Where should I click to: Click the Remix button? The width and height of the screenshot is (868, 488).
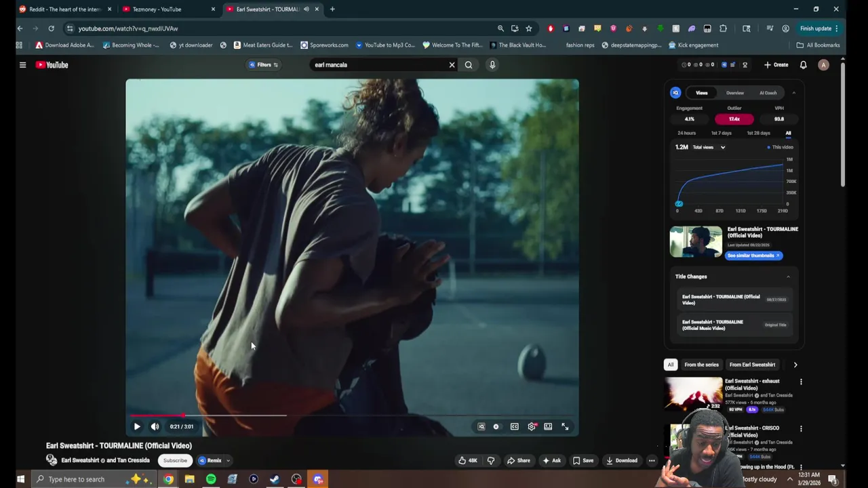pos(210,460)
